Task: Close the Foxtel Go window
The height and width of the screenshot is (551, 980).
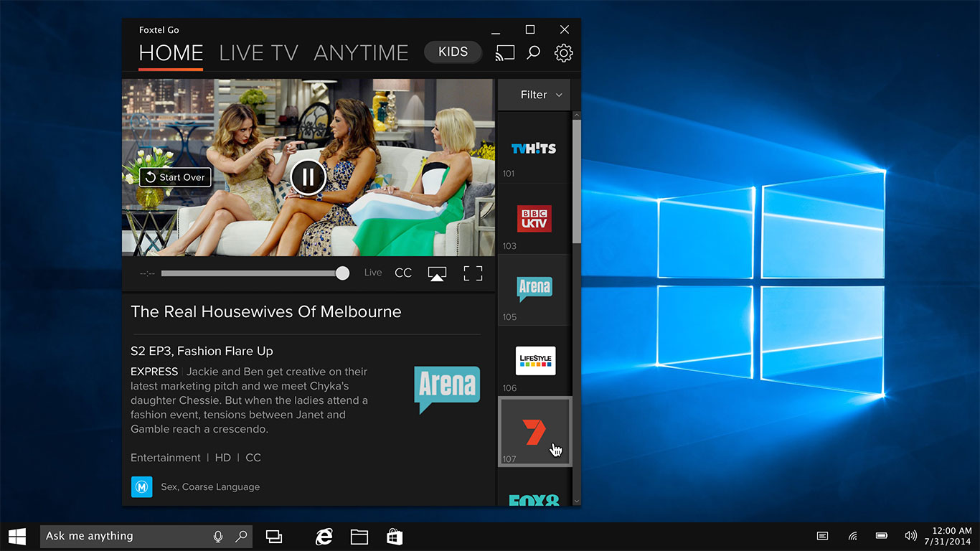Action: 565,30
